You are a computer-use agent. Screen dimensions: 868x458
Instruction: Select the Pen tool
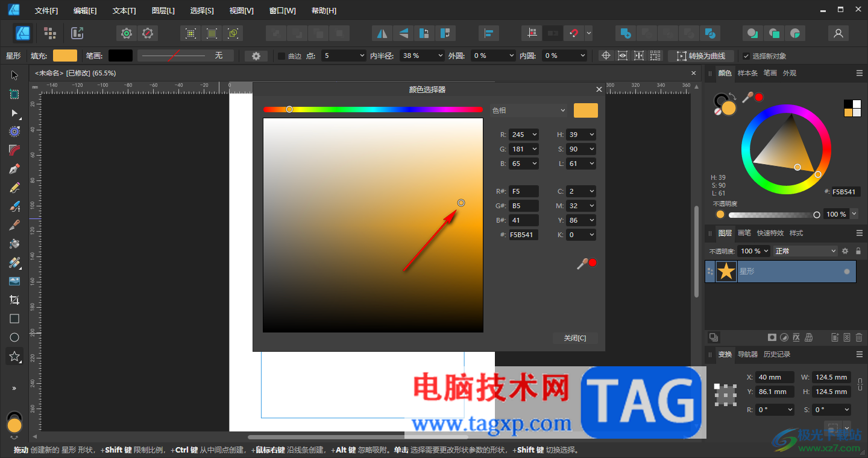click(x=14, y=169)
